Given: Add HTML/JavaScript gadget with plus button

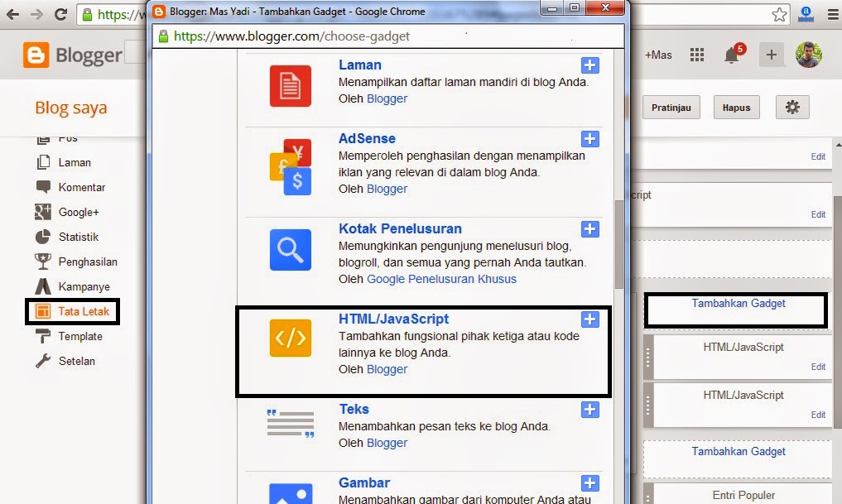Looking at the screenshot, I should coord(589,319).
